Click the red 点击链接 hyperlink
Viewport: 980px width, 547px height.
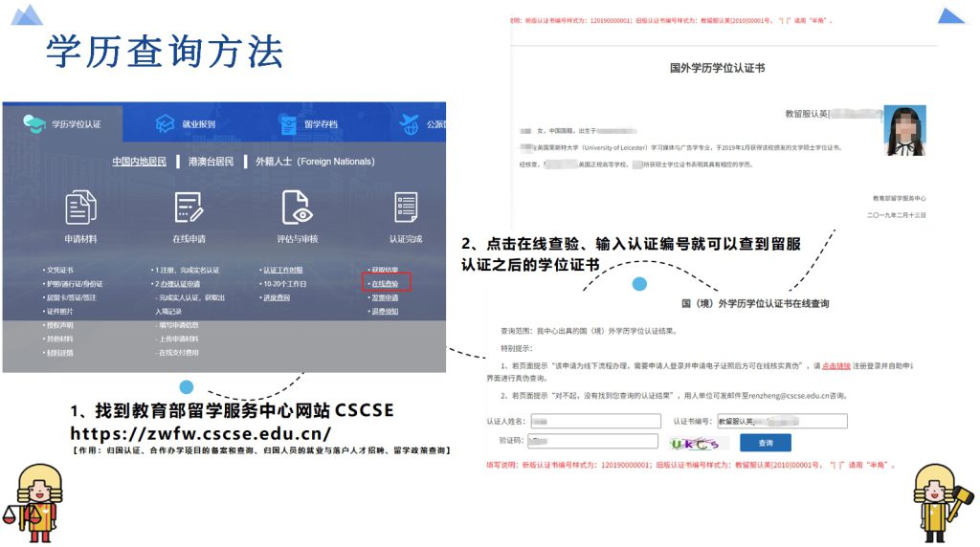pos(836,365)
